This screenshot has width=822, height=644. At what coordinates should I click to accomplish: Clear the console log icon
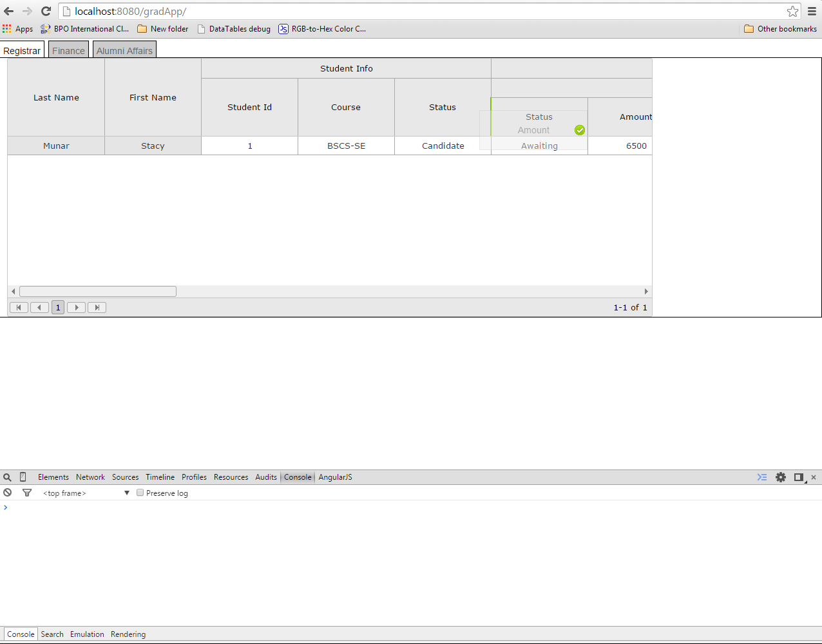tap(8, 493)
